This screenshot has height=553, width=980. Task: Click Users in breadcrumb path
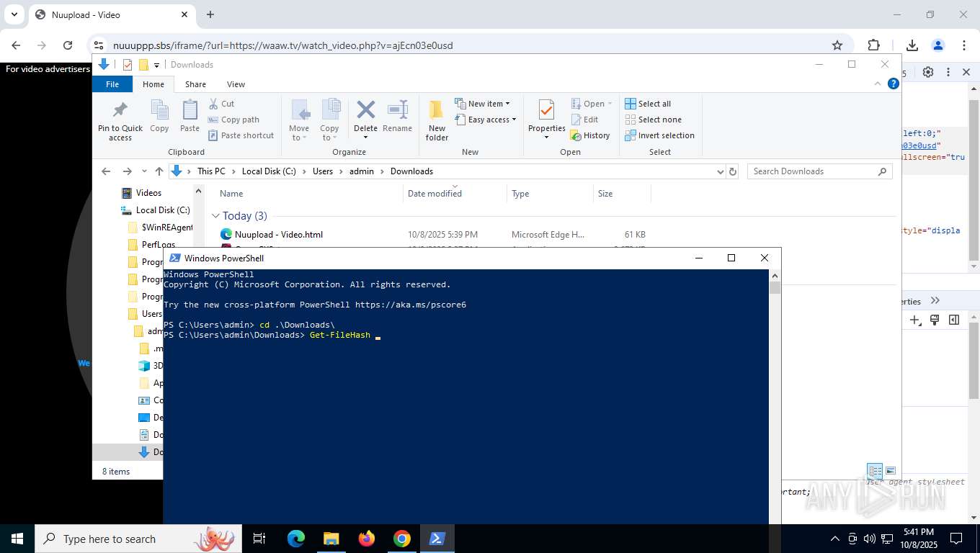point(323,171)
